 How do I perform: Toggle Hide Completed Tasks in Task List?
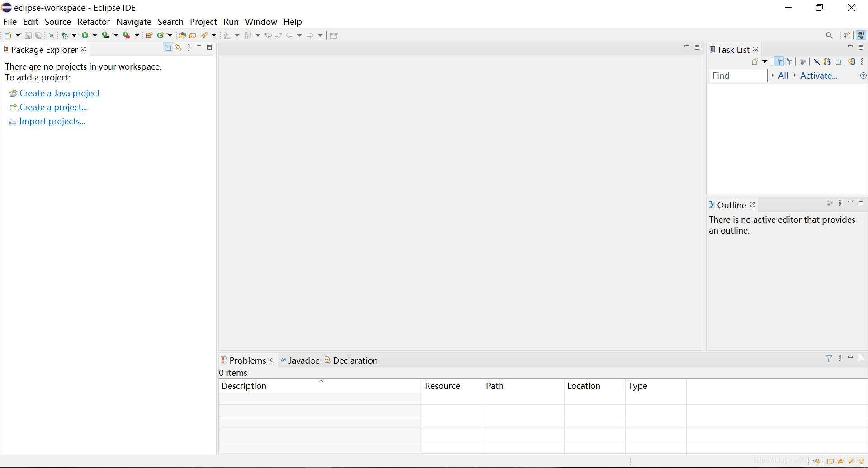817,61
